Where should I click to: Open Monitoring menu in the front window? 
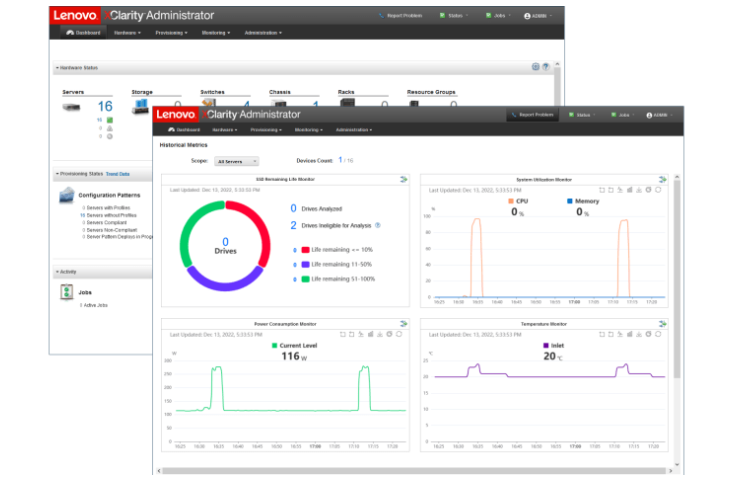(x=308, y=129)
